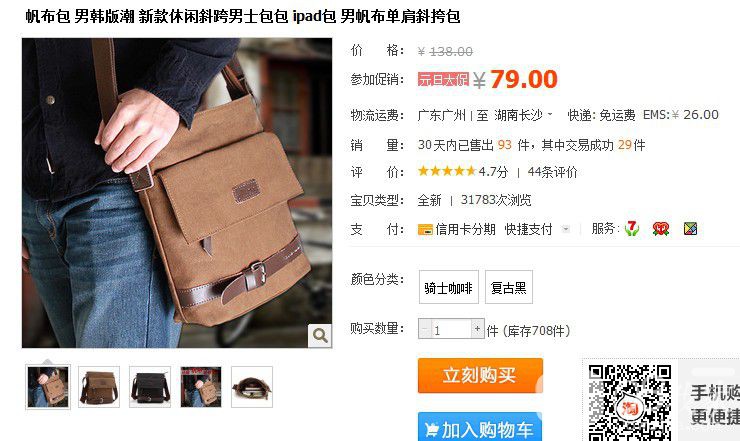Click the red promotion tag beside 79.00
Screen dimensions: 740x441
coord(443,79)
